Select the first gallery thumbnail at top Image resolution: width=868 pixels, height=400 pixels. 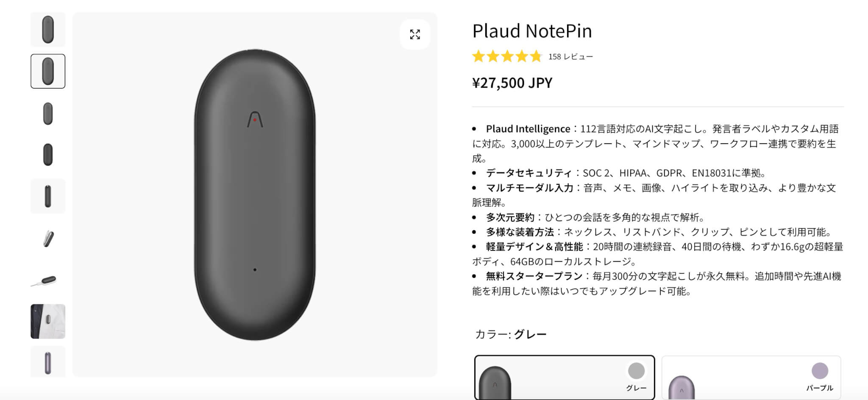click(48, 29)
